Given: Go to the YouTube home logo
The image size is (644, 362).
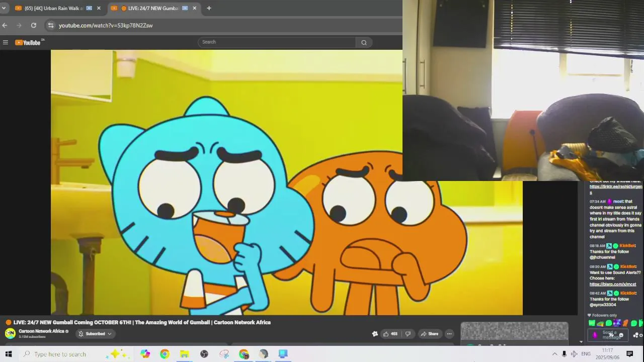Looking at the screenshot, I should tap(28, 42).
